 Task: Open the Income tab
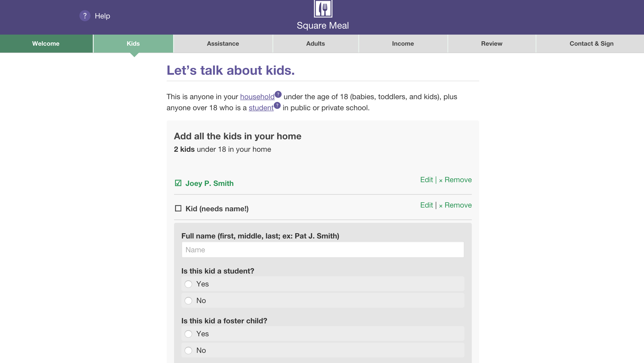pos(403,43)
